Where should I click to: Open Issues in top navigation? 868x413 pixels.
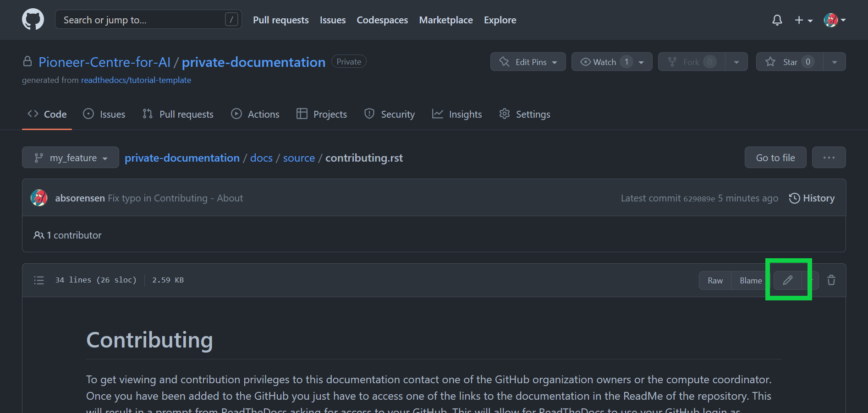pos(333,20)
